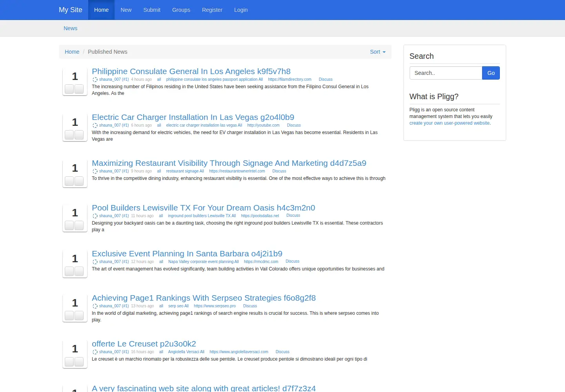Screen dimensions: 565x392
Task: Upvote the Pool Builders Lewisville story with the left button
Action: [69, 225]
